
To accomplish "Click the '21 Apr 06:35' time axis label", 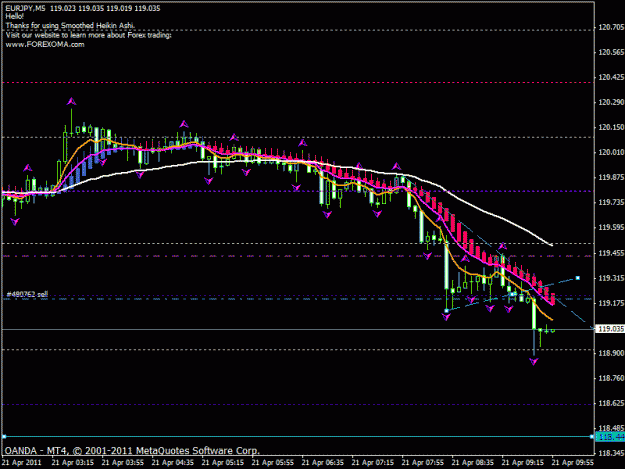I will (323, 463).
